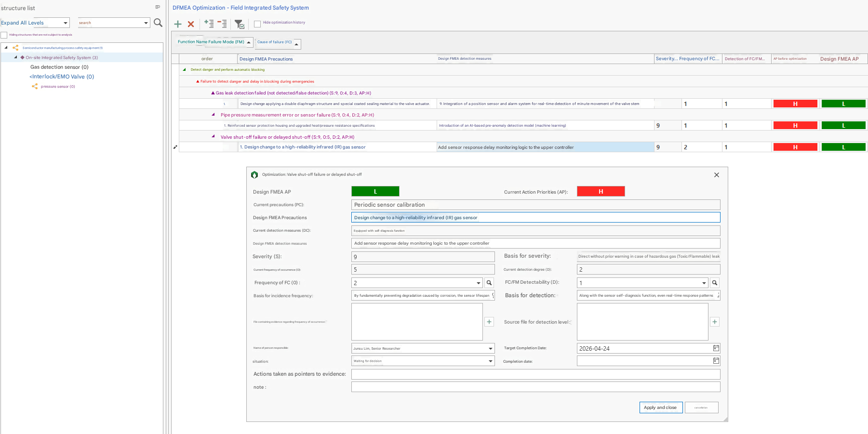Toggle hiding structures not subject to analysis

click(4, 35)
